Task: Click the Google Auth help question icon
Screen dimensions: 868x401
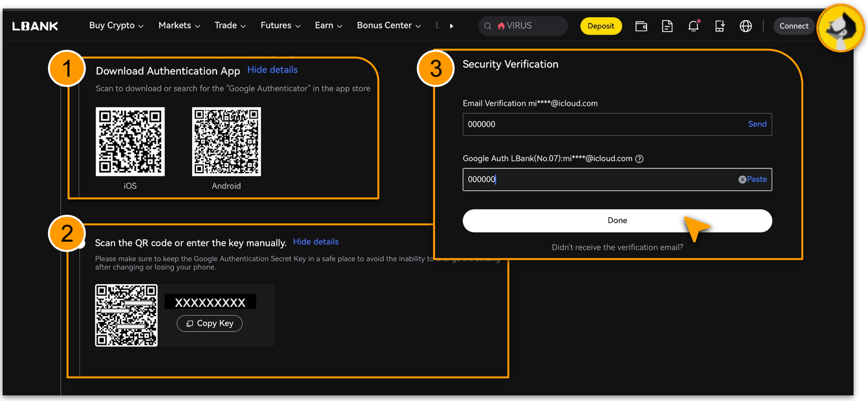Action: tap(639, 159)
